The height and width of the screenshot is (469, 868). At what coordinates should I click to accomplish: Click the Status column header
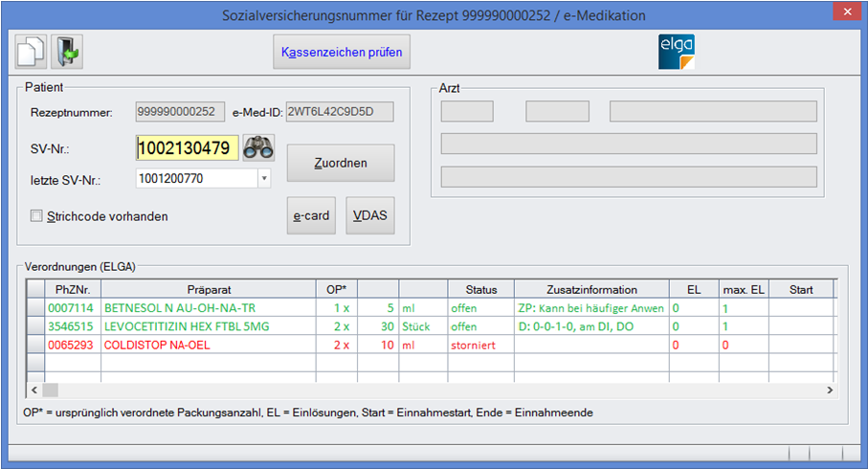[x=480, y=289]
